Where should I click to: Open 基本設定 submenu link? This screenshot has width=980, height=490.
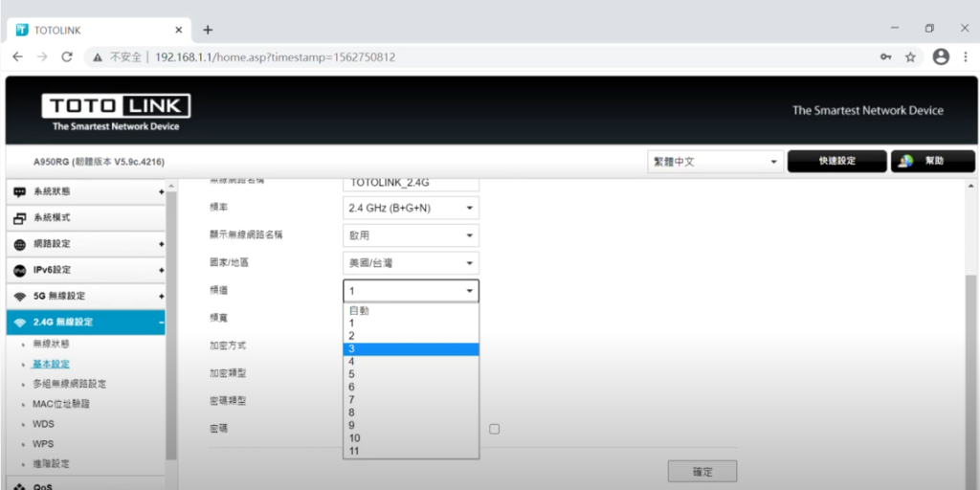point(51,364)
